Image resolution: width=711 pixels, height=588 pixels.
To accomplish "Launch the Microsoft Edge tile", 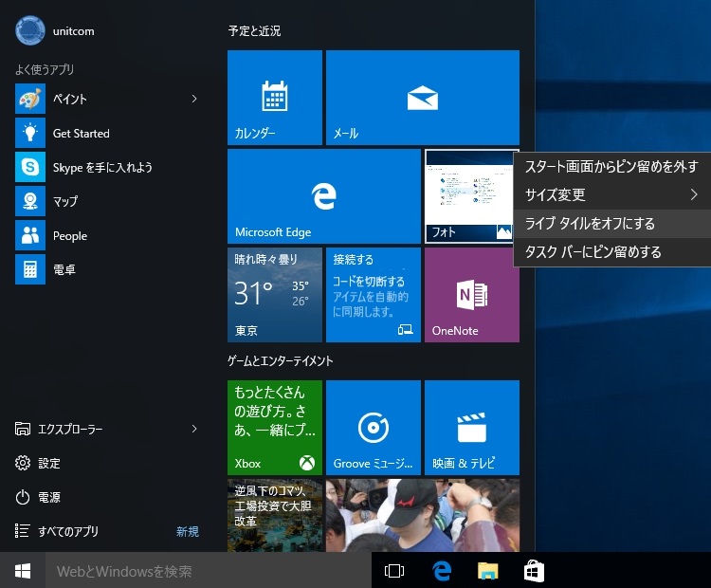I will point(324,196).
